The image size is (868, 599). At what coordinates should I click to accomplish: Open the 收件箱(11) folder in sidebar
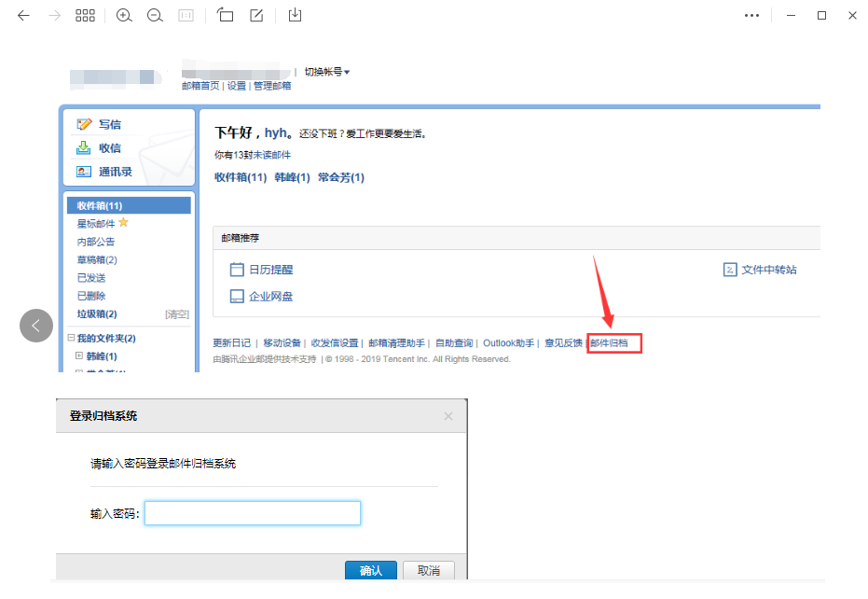point(129,205)
